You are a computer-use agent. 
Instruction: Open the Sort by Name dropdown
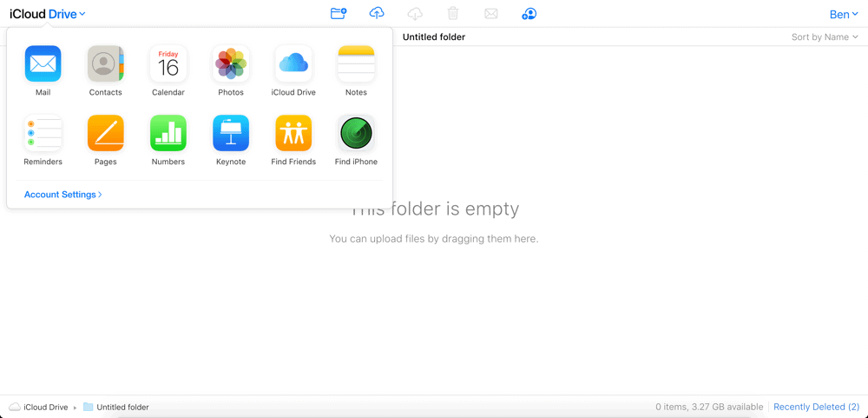[x=825, y=37]
